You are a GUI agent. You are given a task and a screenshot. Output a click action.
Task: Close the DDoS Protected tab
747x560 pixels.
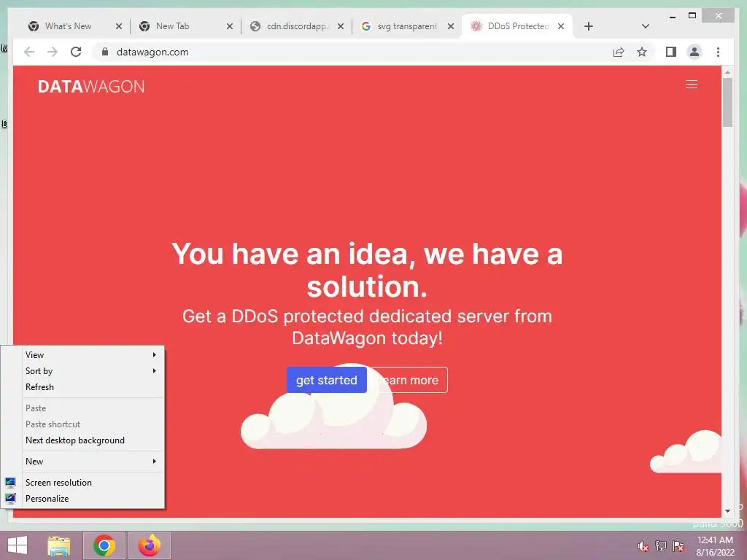pyautogui.click(x=561, y=26)
